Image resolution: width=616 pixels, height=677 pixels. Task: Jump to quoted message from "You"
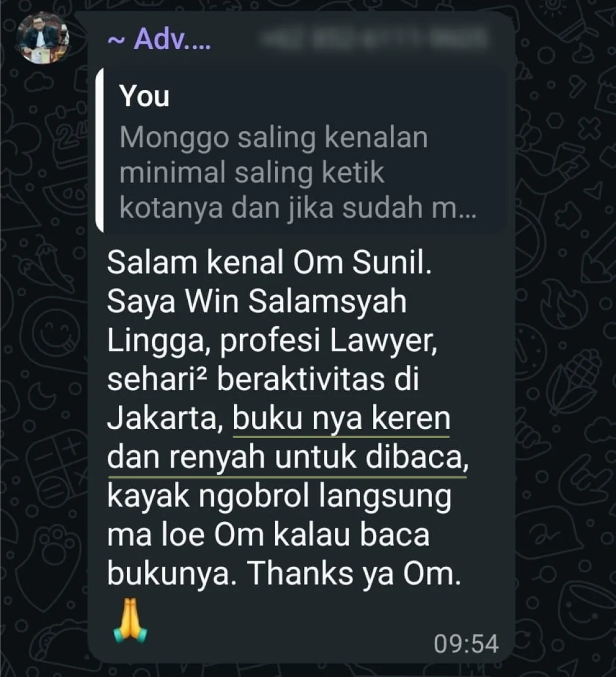tap(301, 150)
